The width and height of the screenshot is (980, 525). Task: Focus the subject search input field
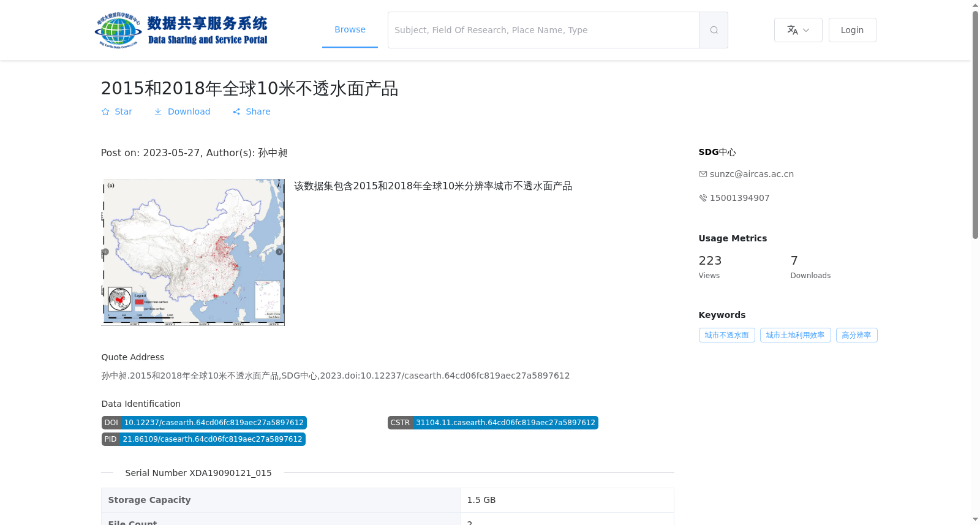click(544, 30)
